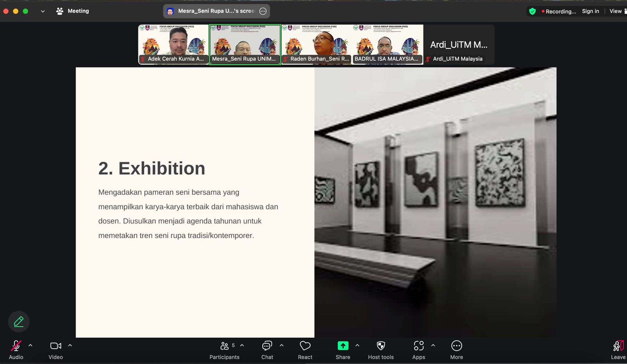This screenshot has width=627, height=364.
Task: Open the Participants panel
Action: pos(225,346)
